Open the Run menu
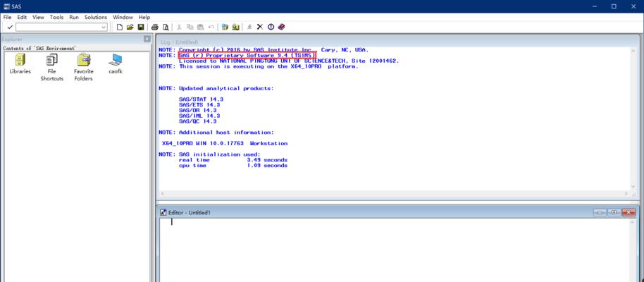The width and height of the screenshot is (644, 282). click(x=74, y=17)
